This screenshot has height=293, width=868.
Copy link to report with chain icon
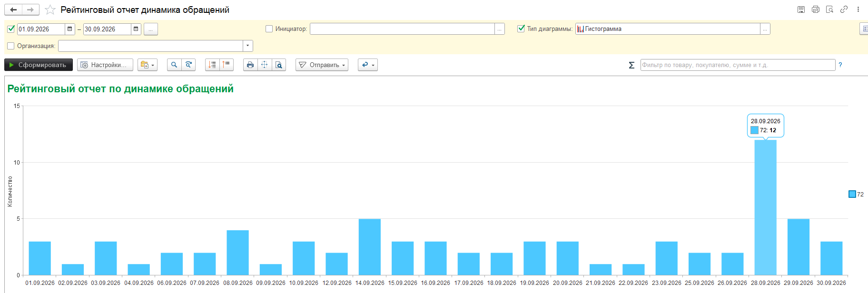tap(844, 10)
